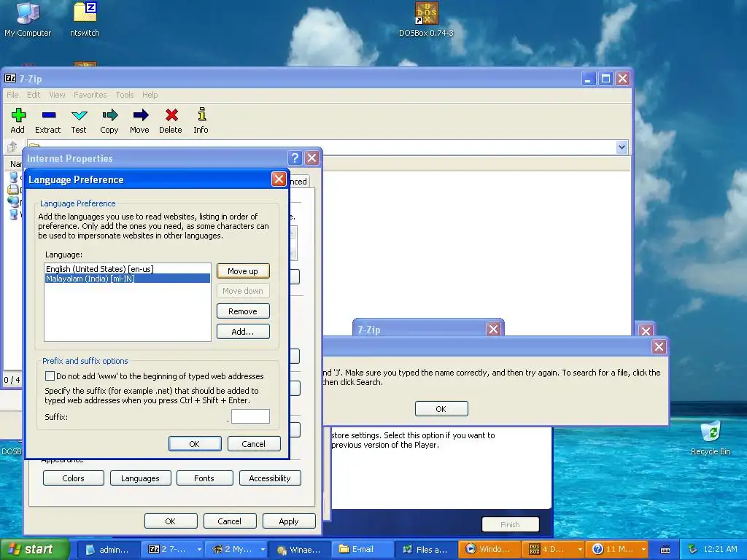This screenshot has height=560, width=747.
Task: Click the Info icon in 7-Zip toolbar
Action: (x=201, y=121)
